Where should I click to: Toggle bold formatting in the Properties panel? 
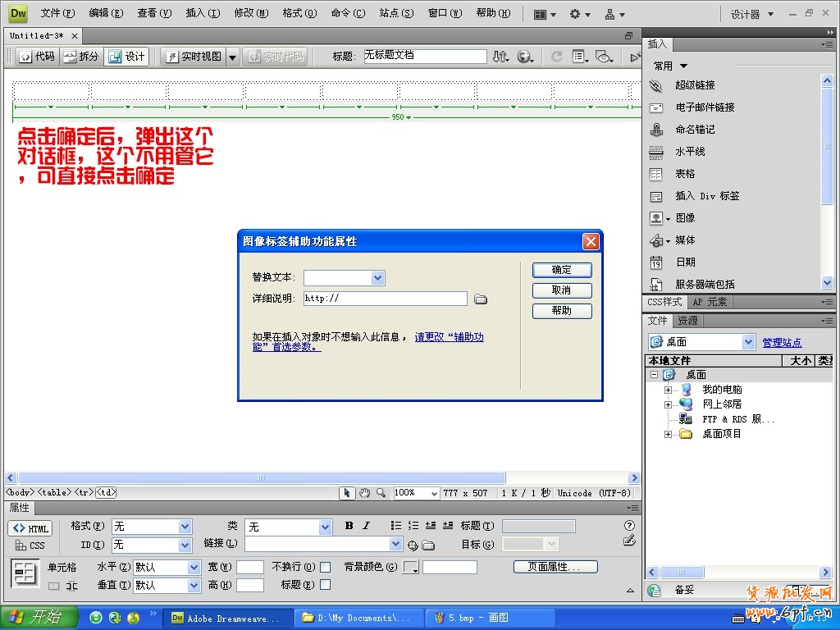pyautogui.click(x=348, y=526)
